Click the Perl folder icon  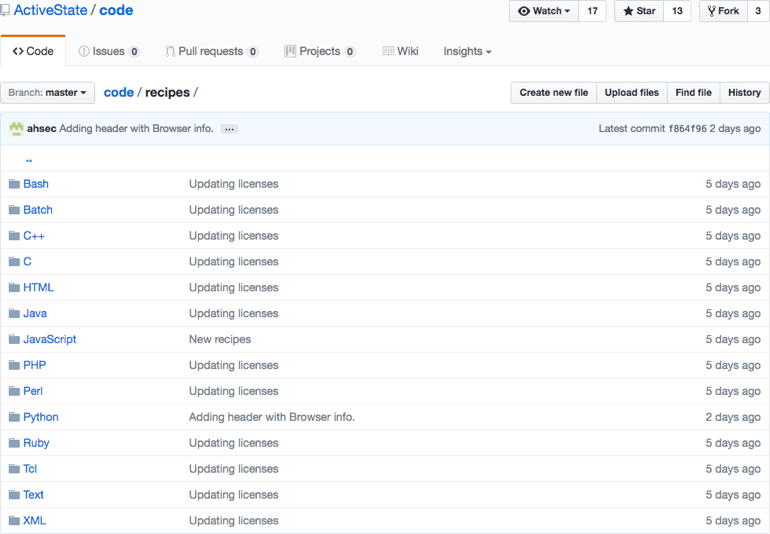click(14, 391)
